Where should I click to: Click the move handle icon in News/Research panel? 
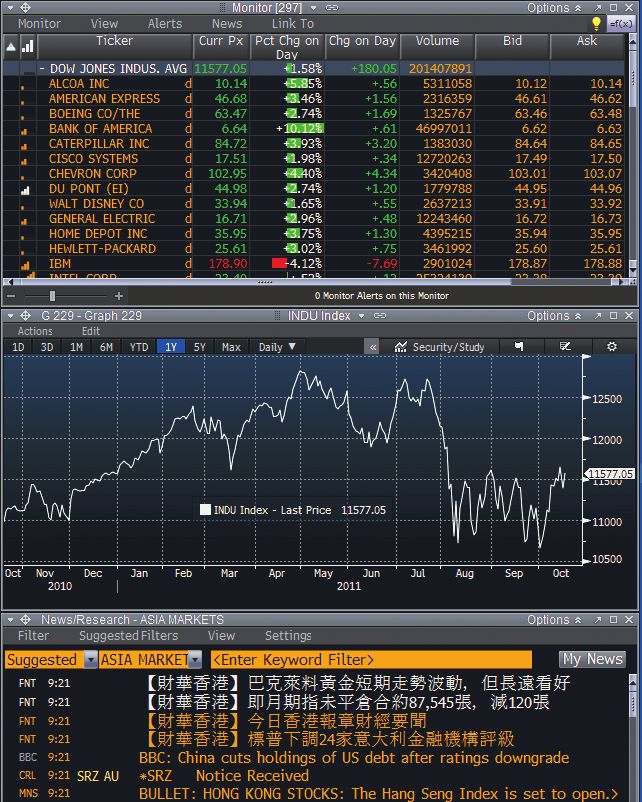(25, 619)
